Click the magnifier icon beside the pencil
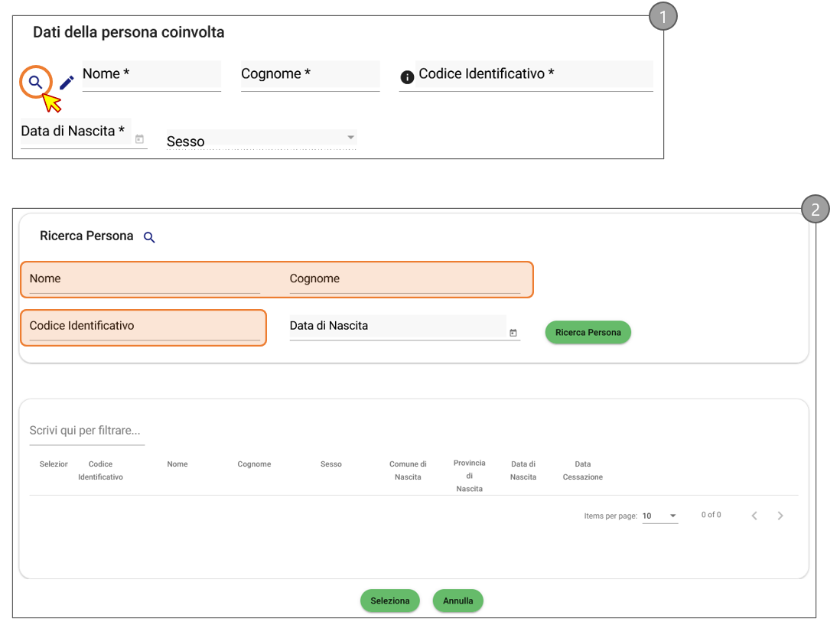The width and height of the screenshot is (840, 625). (35, 82)
